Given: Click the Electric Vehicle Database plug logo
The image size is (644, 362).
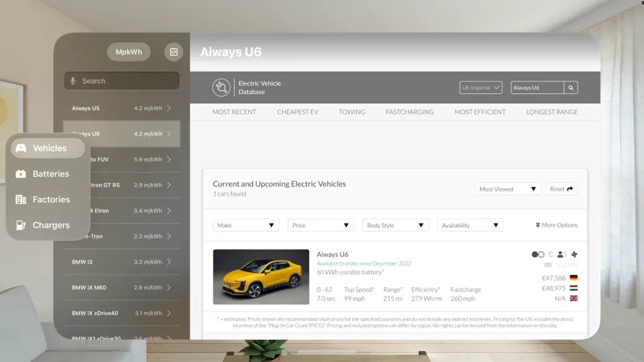Looking at the screenshot, I should point(222,87).
